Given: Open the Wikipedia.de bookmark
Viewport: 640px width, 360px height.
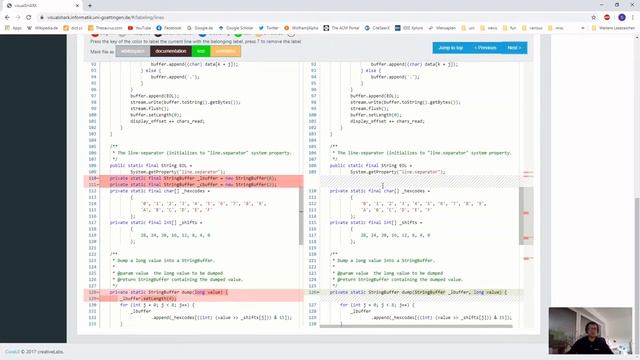Looking at the screenshot, I should 42,28.
